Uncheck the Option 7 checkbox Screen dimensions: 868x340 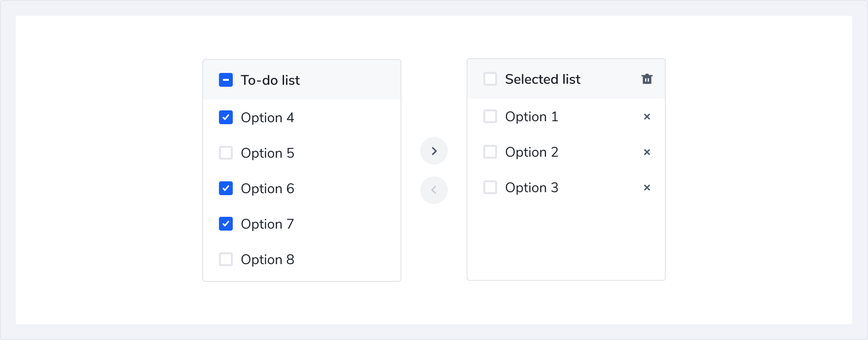coord(226,224)
